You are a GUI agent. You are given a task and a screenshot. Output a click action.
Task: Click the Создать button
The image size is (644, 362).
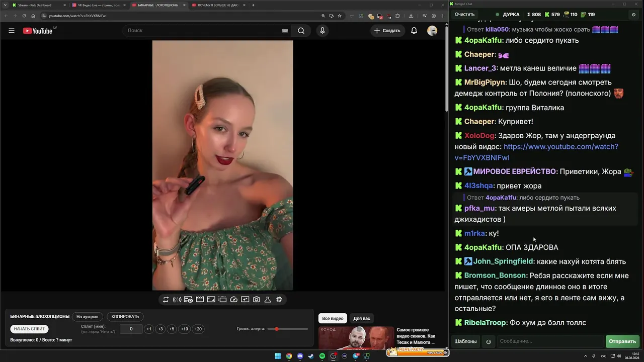(387, 31)
